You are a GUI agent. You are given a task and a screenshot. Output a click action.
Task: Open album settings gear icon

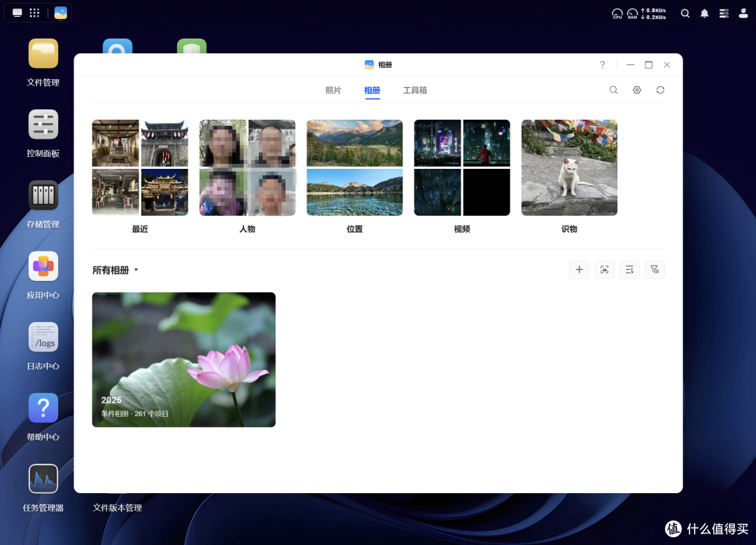(x=637, y=90)
